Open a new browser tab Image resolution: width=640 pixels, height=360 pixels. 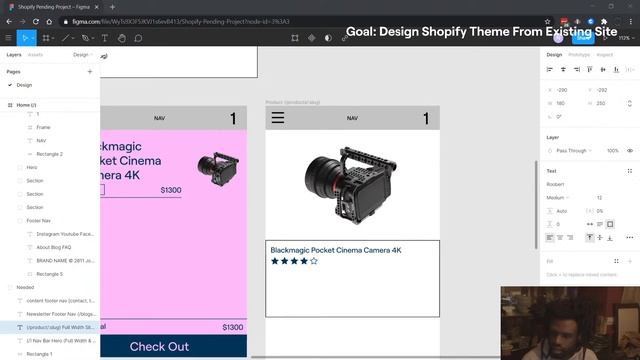pyautogui.click(x=112, y=7)
